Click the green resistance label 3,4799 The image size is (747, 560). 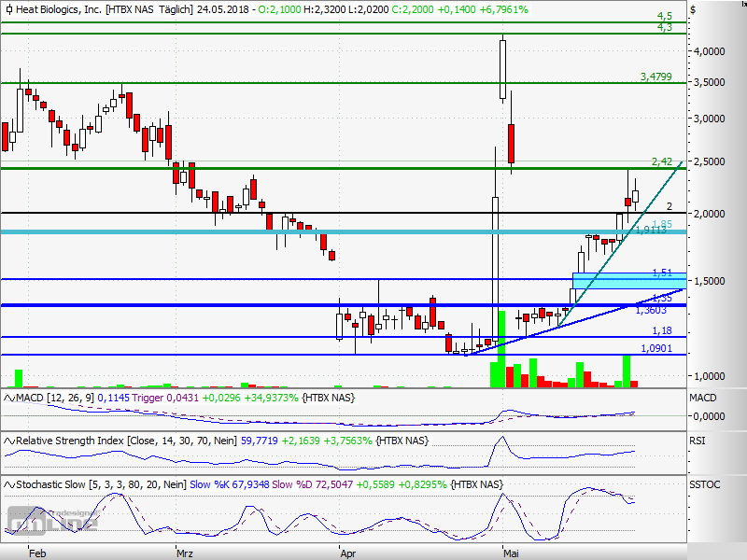tap(655, 77)
